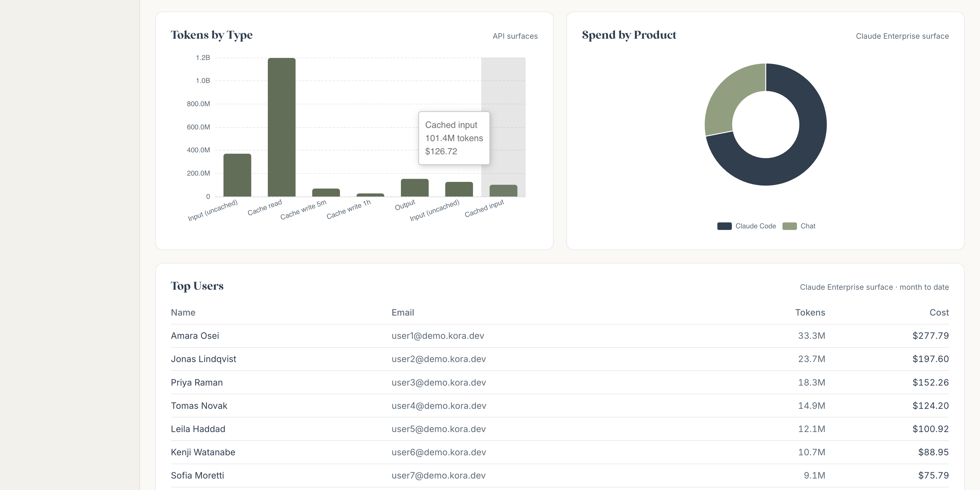
Task: Click the Leila Haddad name cell
Action: click(198, 429)
